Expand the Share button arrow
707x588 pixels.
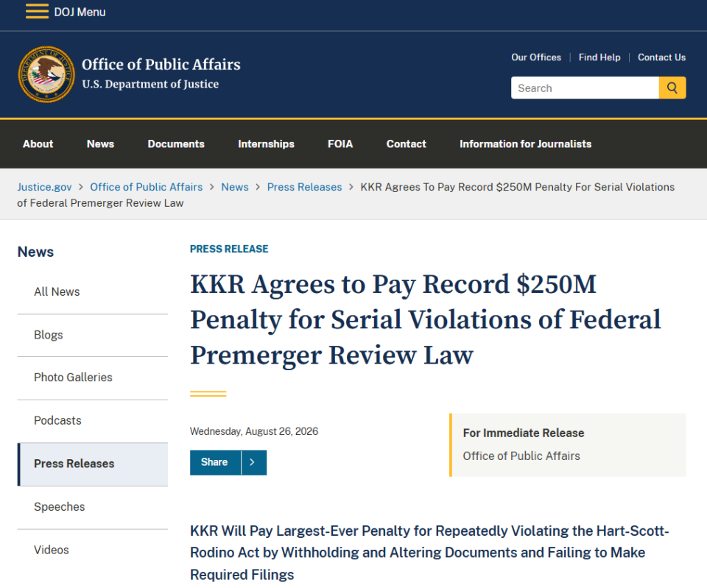click(253, 462)
